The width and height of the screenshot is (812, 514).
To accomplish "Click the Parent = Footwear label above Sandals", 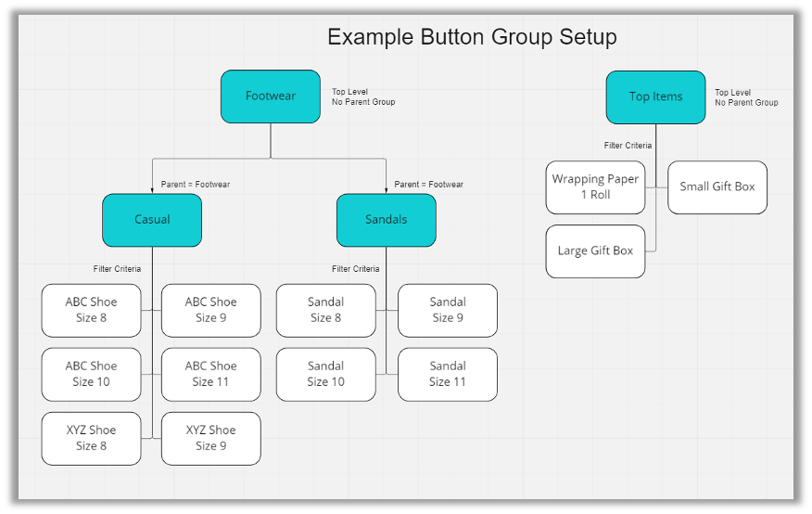I will click(x=428, y=185).
